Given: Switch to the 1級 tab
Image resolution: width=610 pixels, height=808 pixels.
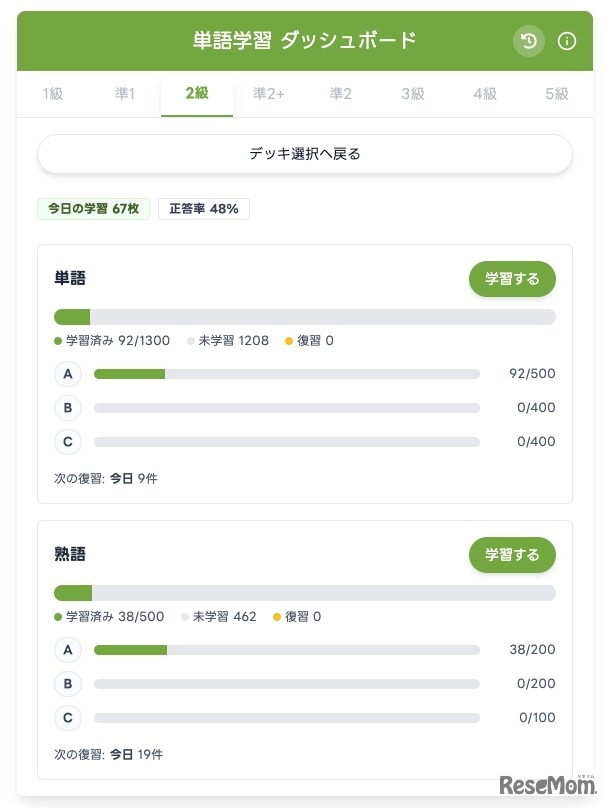Looking at the screenshot, I should pos(53,94).
